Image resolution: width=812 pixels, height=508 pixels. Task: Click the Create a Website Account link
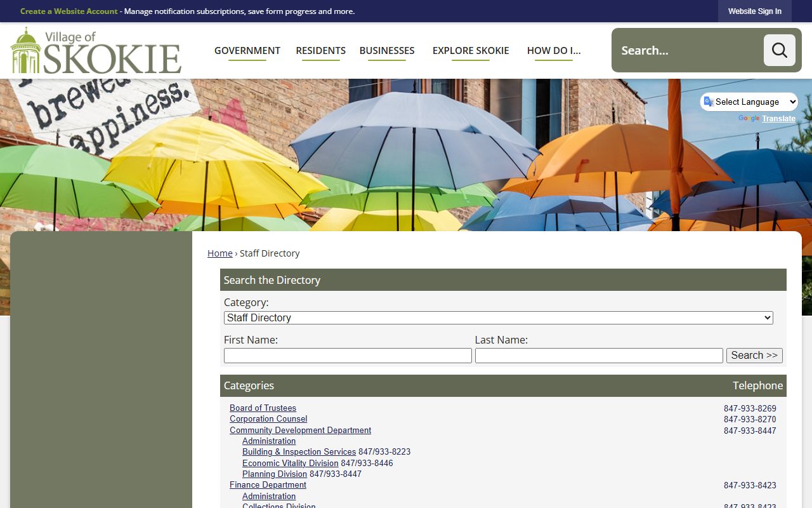[69, 11]
